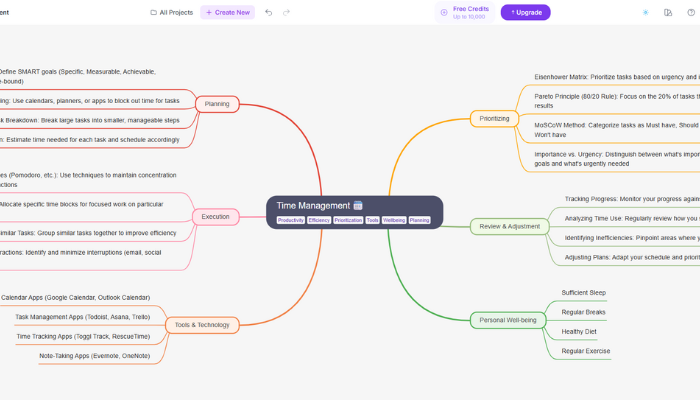Select the Personal Well-being branch node

tap(508, 320)
